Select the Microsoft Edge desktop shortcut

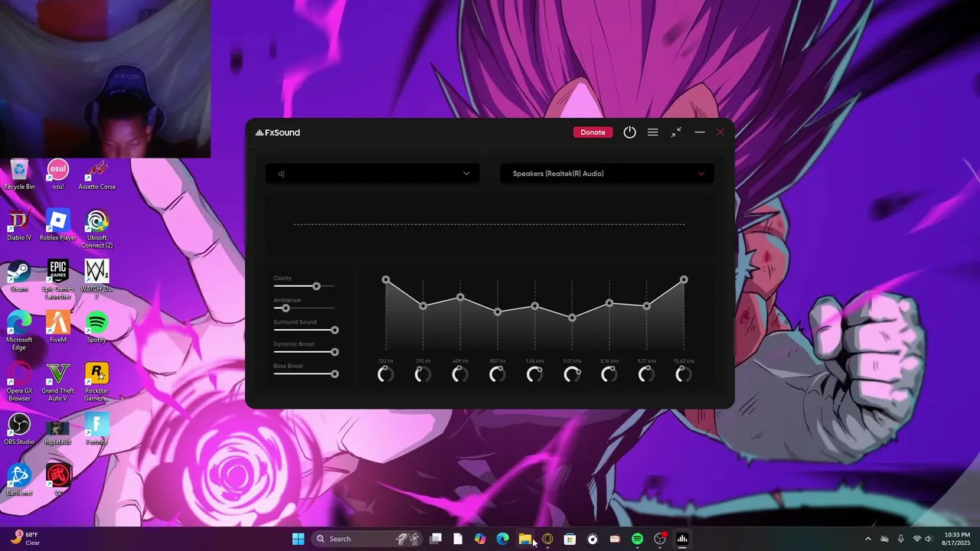pyautogui.click(x=19, y=331)
